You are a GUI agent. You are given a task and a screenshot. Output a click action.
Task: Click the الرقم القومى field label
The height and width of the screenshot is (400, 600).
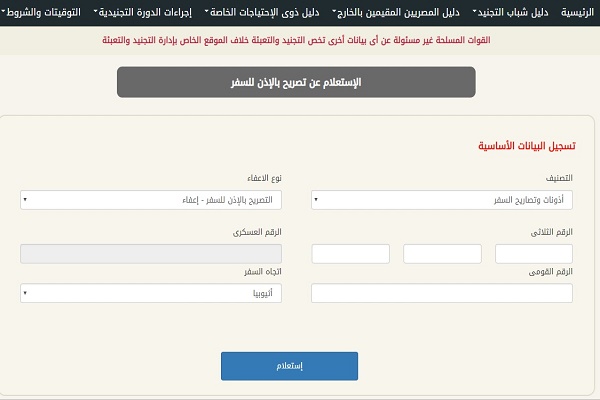pos(551,272)
